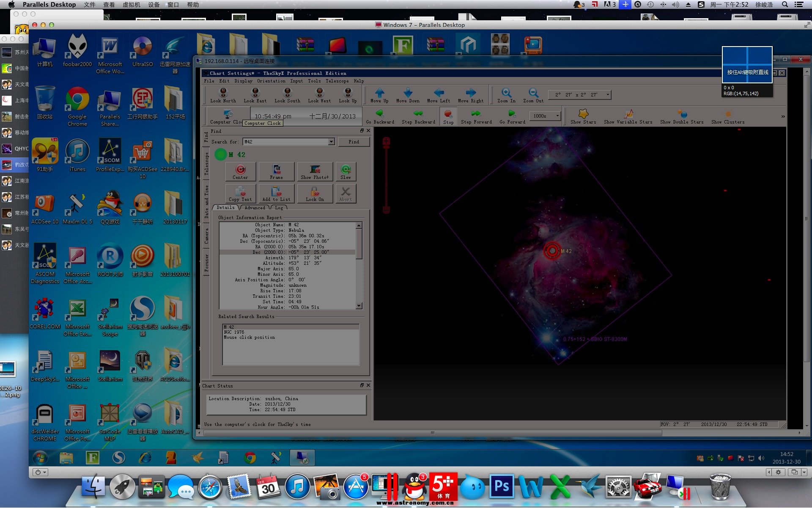Toggle Show Double Stars icon
Image resolution: width=812 pixels, height=508 pixels.
682,116
